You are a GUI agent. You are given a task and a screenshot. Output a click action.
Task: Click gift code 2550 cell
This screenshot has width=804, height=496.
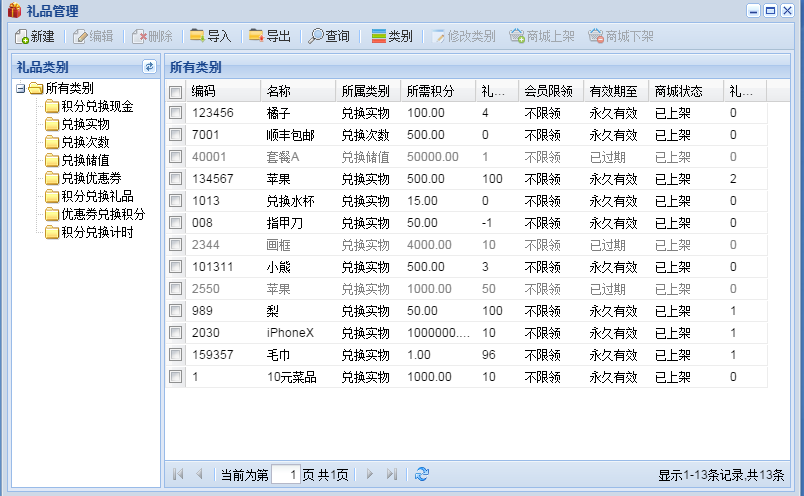tap(223, 289)
